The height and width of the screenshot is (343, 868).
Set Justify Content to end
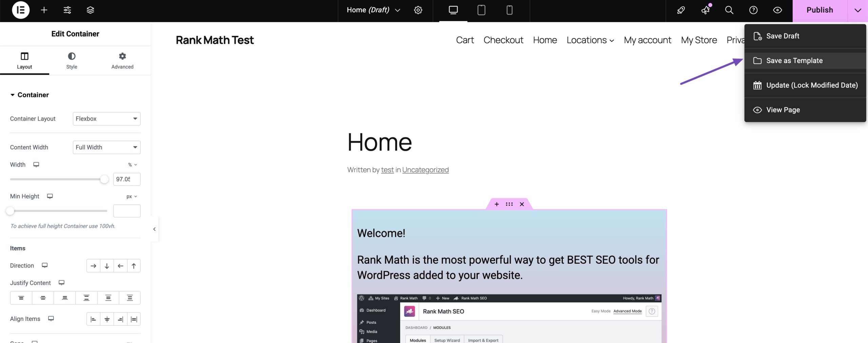[64, 298]
